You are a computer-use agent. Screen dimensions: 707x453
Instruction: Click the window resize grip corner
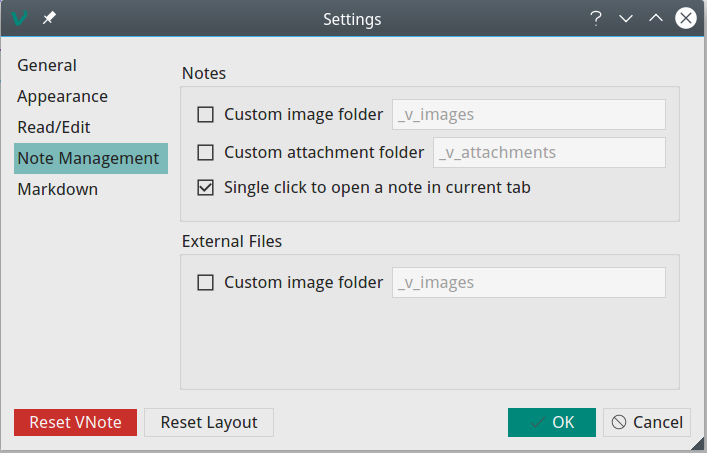697,443
